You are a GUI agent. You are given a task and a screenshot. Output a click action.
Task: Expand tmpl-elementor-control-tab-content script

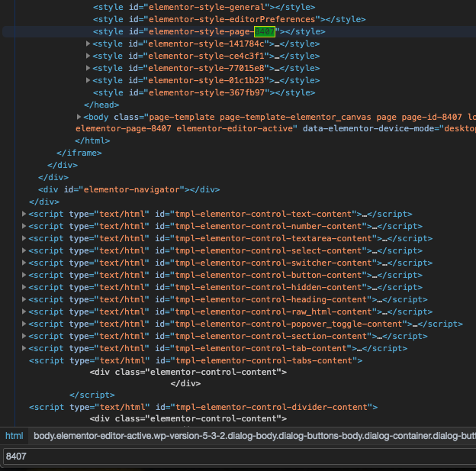coord(24,348)
